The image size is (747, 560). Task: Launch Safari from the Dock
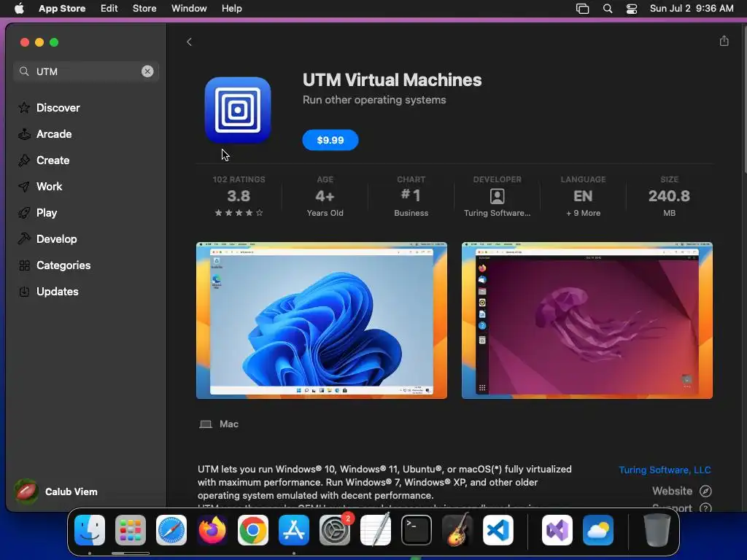click(x=171, y=530)
